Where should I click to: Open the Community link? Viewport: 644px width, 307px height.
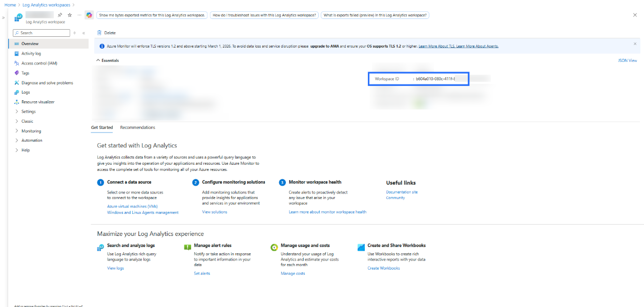tap(396, 198)
